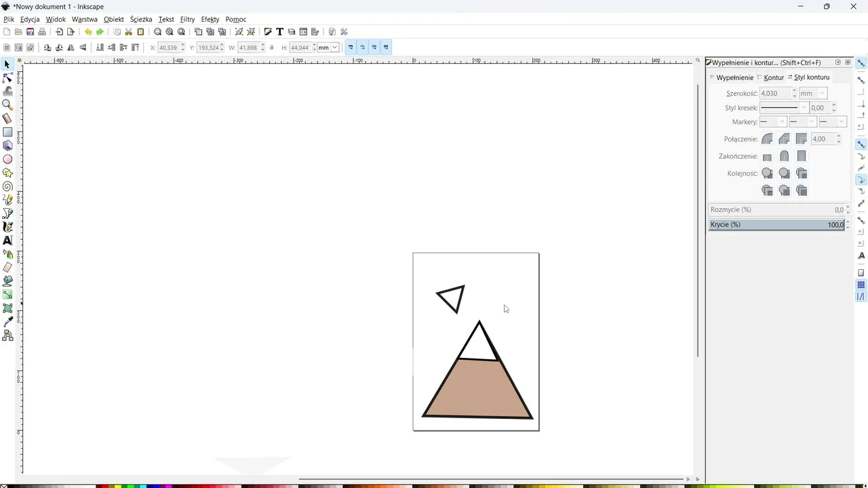Toggle global snapping in snap bar
This screenshot has height=488, width=868.
click(x=861, y=63)
